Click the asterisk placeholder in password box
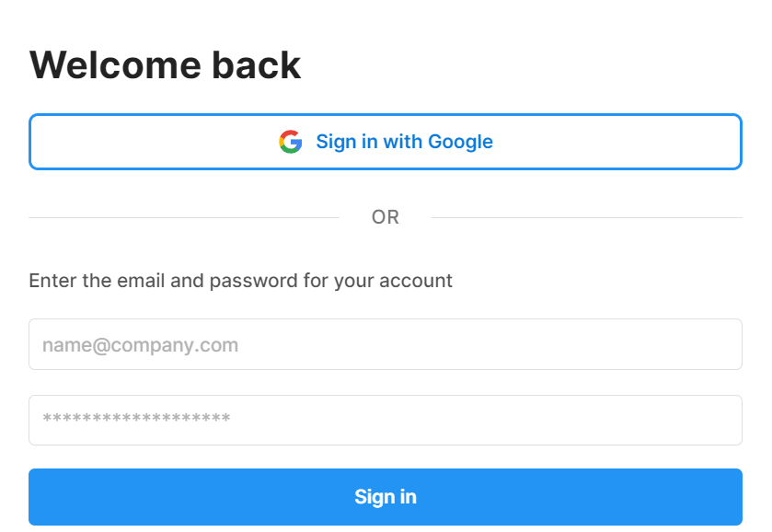Viewport: 772px width, 532px height. pos(136,421)
